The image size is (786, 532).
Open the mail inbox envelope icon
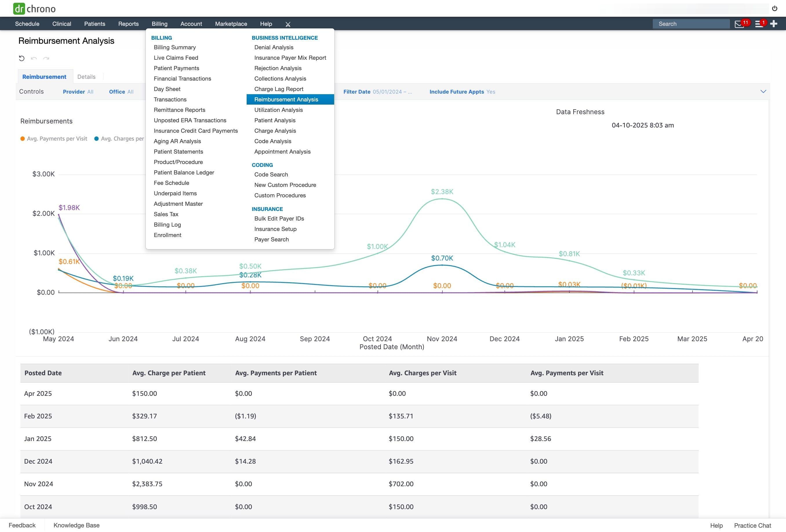(739, 24)
